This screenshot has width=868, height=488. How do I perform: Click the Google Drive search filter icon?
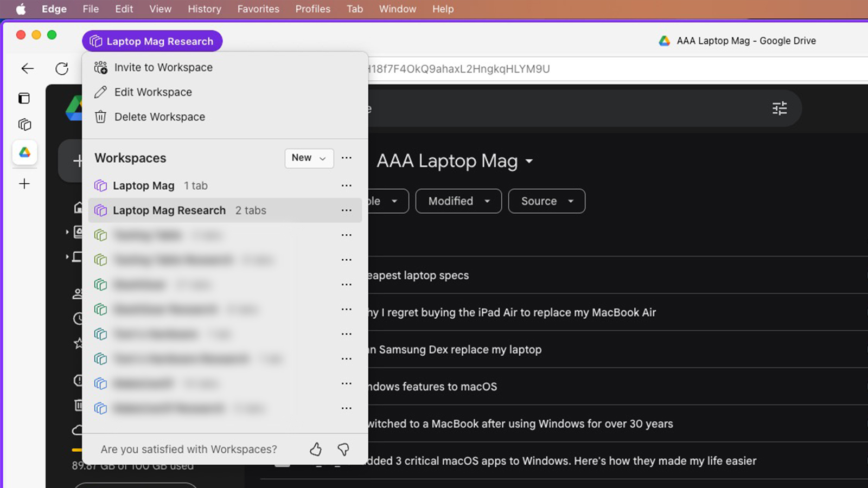pos(780,108)
